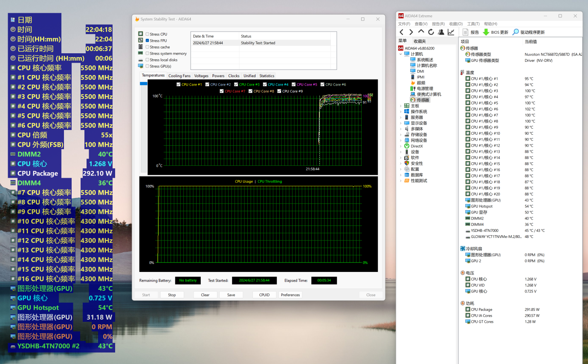
Task: Open the line graph toolbar icon
Action: 451,32
